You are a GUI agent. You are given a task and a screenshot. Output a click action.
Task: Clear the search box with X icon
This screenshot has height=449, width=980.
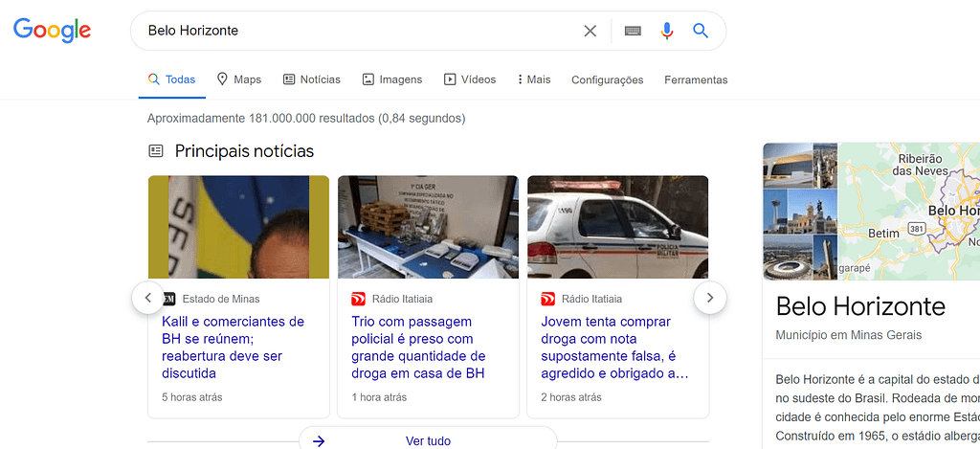(x=590, y=31)
